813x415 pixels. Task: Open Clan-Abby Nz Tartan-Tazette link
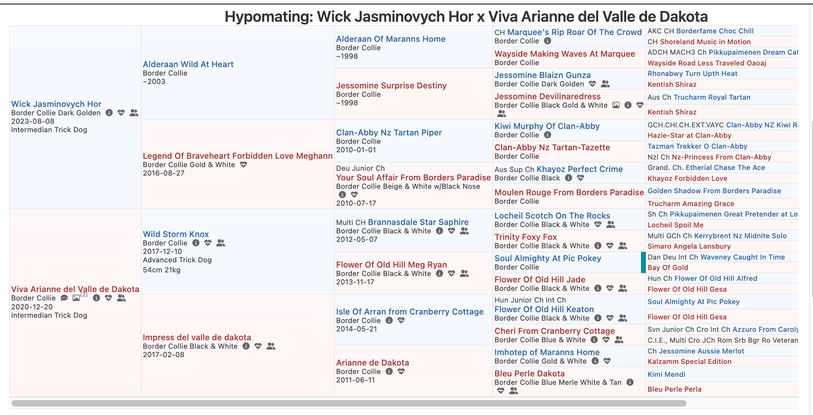pos(552,147)
